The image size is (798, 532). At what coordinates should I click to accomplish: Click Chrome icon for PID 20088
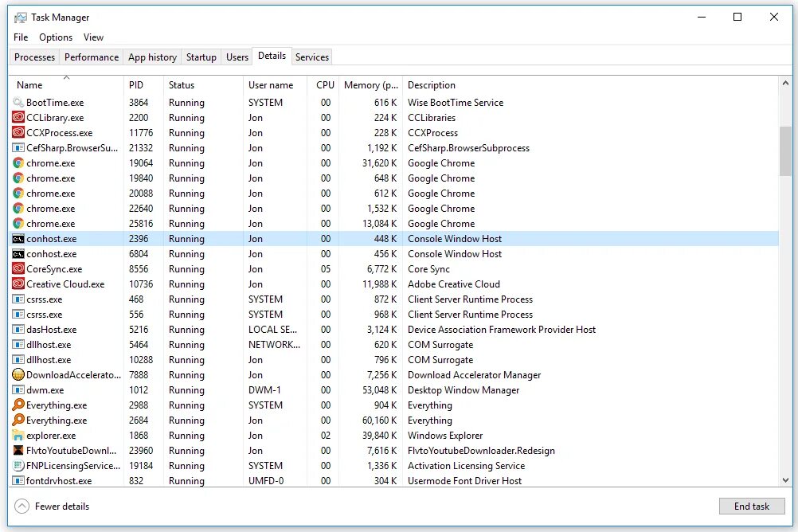coord(18,194)
